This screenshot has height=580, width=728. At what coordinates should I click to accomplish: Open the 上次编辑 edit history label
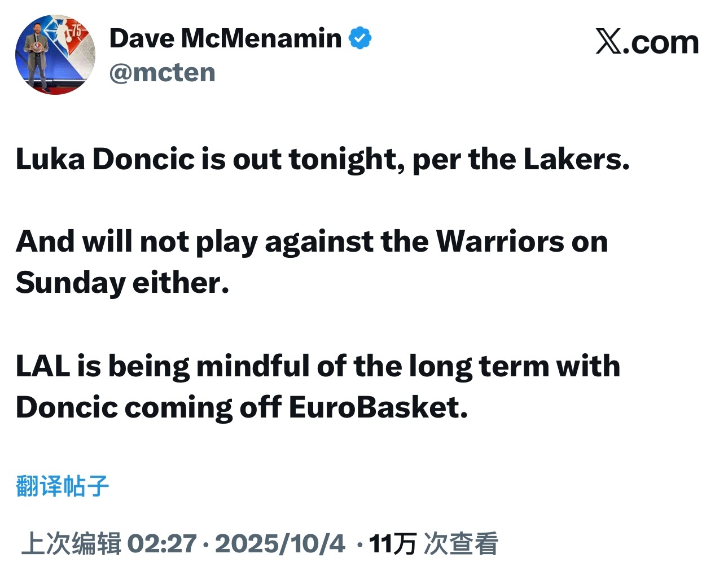[71, 544]
